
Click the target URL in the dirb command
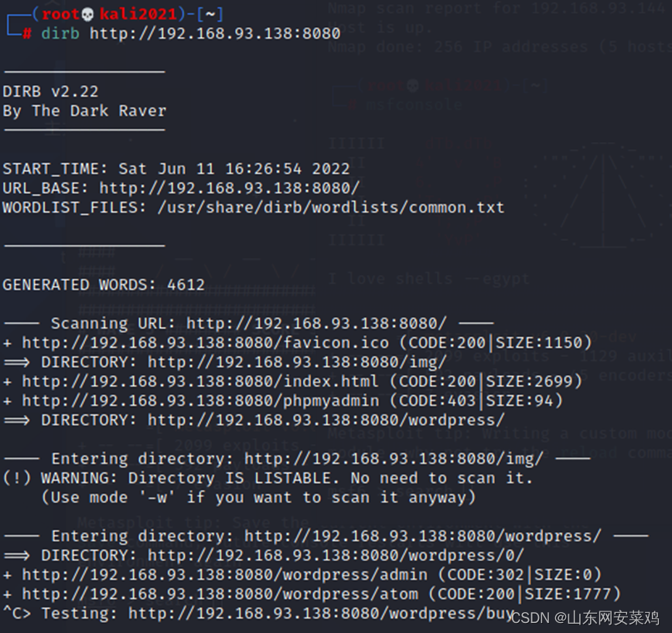(x=215, y=33)
